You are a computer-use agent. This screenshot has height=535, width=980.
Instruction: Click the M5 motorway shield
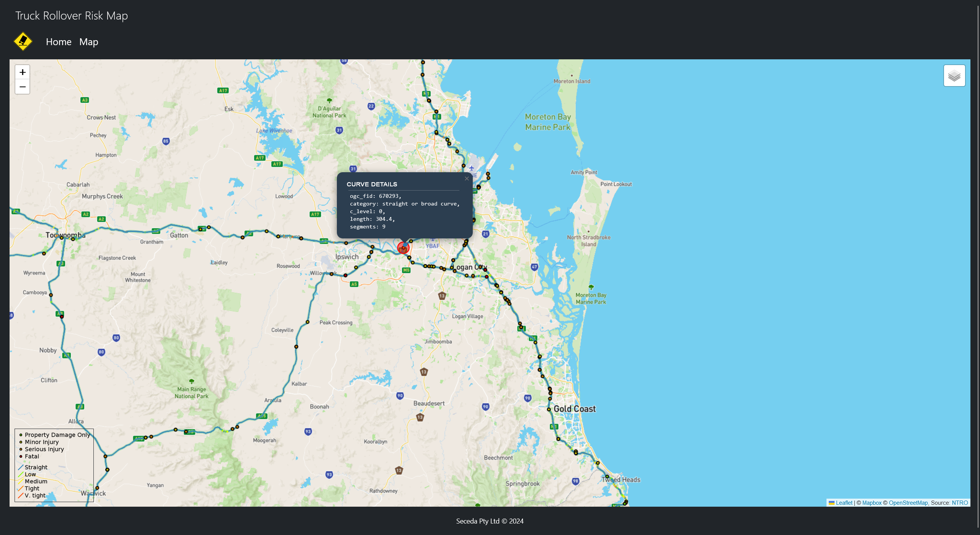[x=406, y=270]
